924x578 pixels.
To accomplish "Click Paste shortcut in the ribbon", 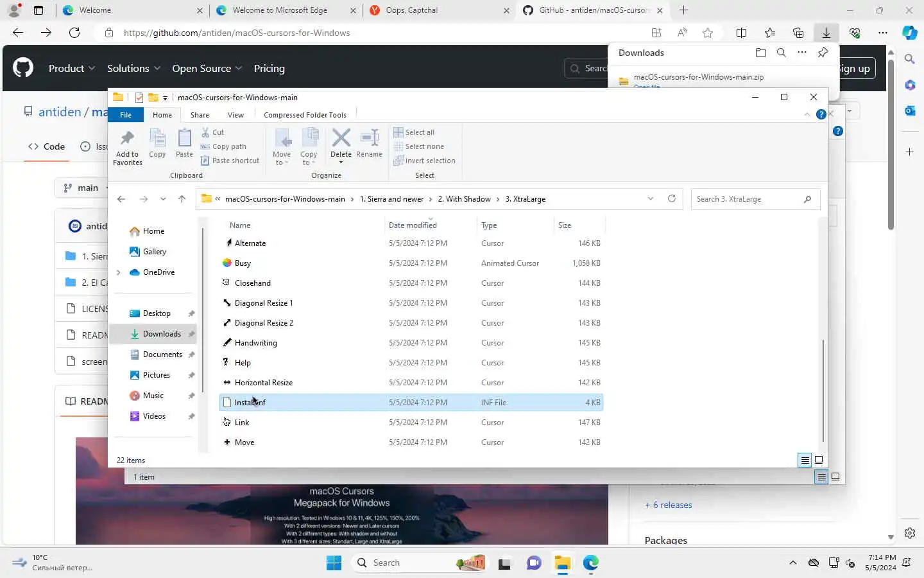I will (230, 161).
